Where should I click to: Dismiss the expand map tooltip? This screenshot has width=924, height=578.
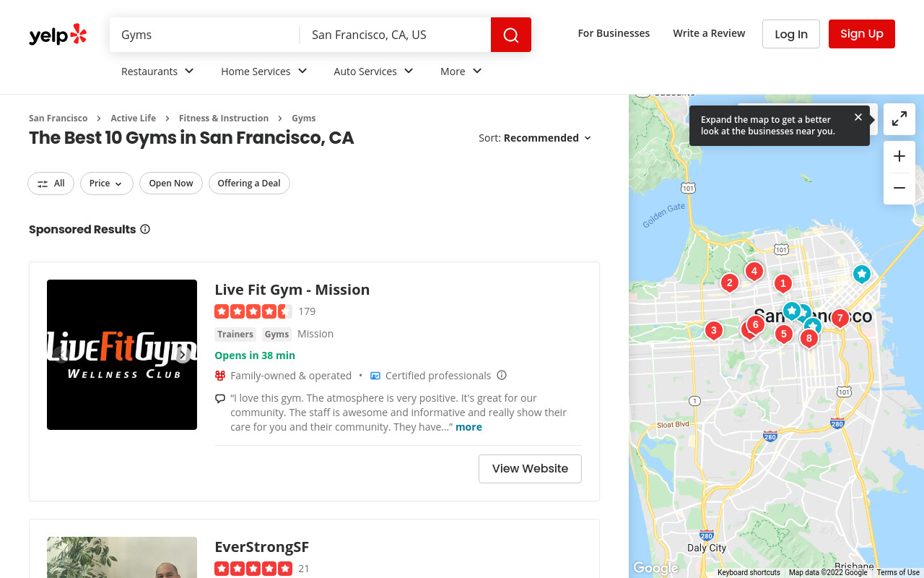point(858,117)
